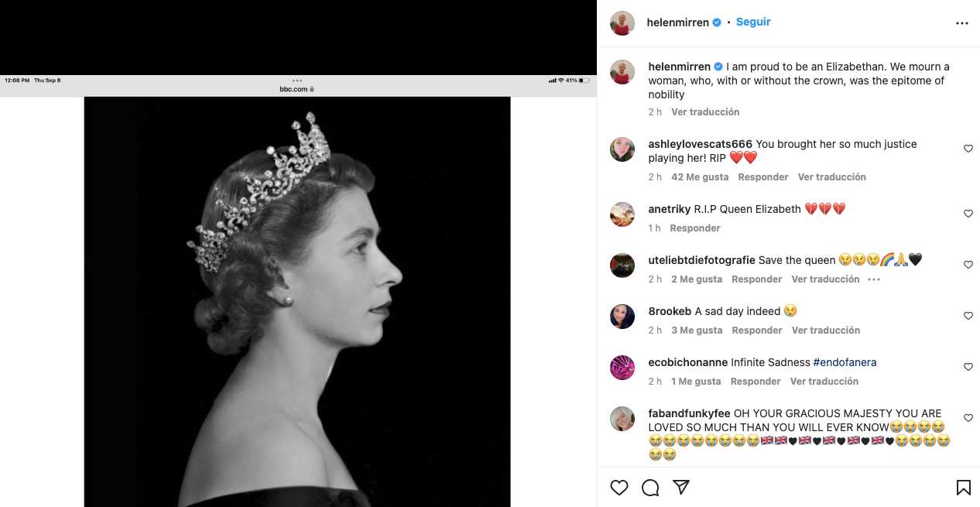Open the fabandfunkyfee username link
The height and width of the screenshot is (507, 980).
(689, 413)
